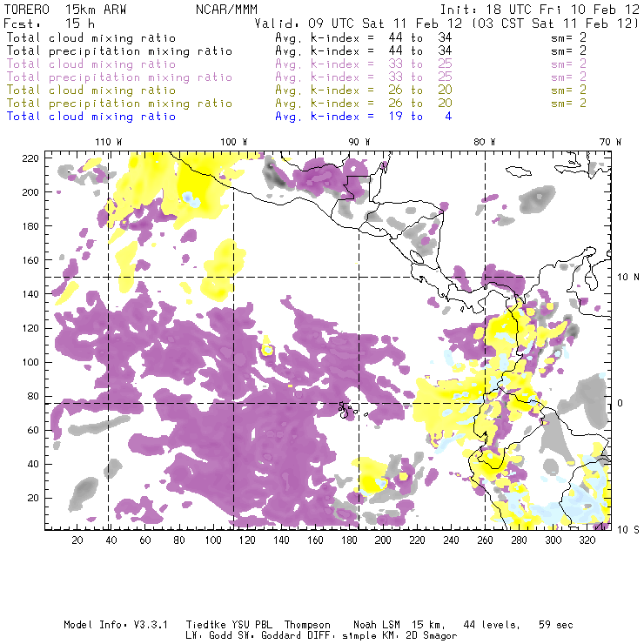Select black 'Total cloud mixing ratio' legend line
Image resolution: width=644 pixels, height=644 pixels.
[91, 38]
